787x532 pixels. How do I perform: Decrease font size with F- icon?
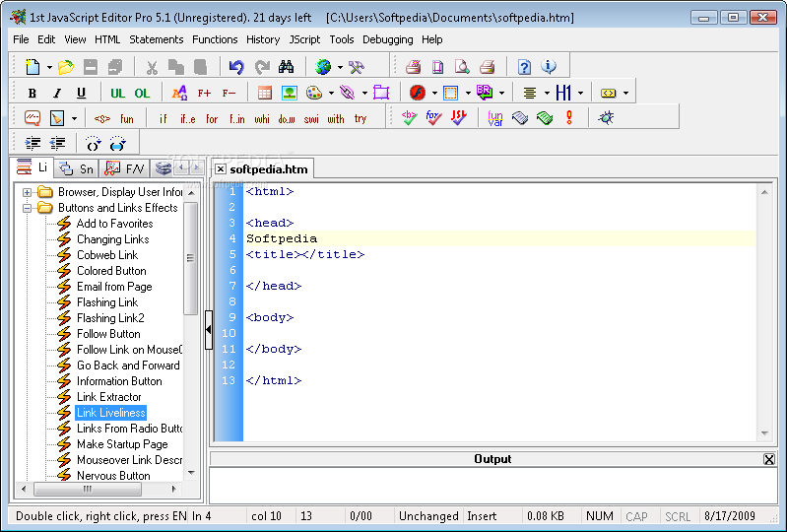229,93
